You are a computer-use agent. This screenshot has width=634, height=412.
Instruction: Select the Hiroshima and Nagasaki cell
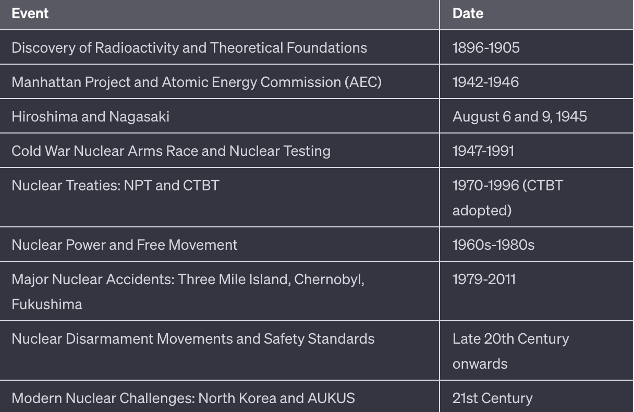point(90,116)
